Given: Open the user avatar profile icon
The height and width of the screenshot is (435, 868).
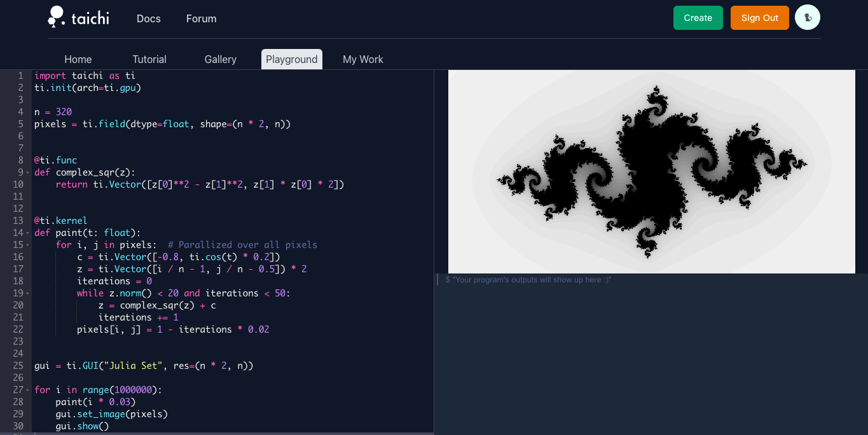Looking at the screenshot, I should 808,18.
